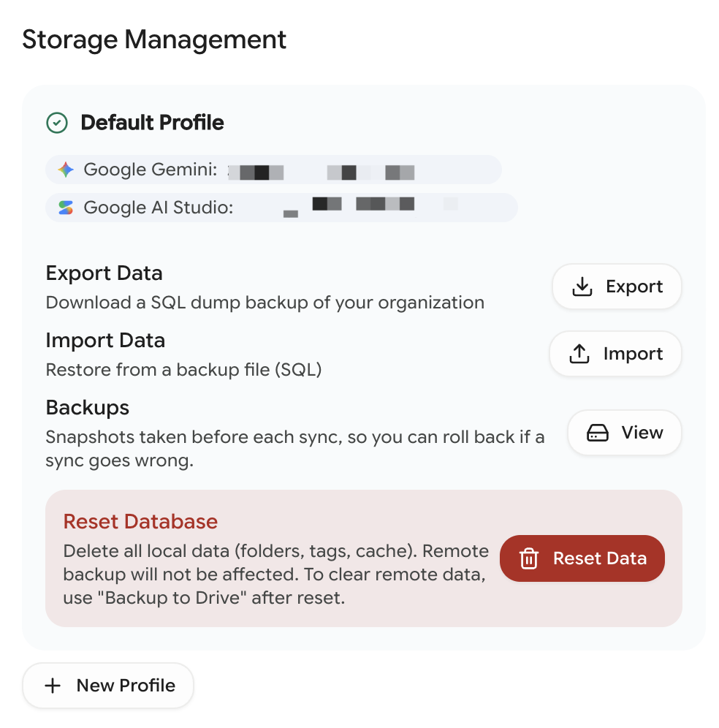
Task: Click the plus icon in New Profile
Action: [53, 686]
